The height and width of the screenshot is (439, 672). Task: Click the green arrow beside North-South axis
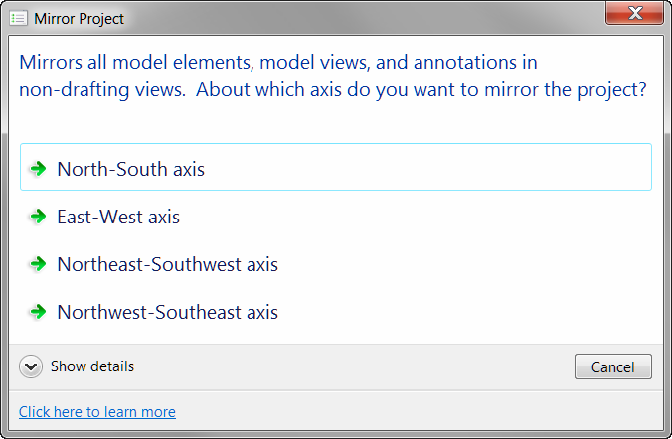(x=38, y=169)
